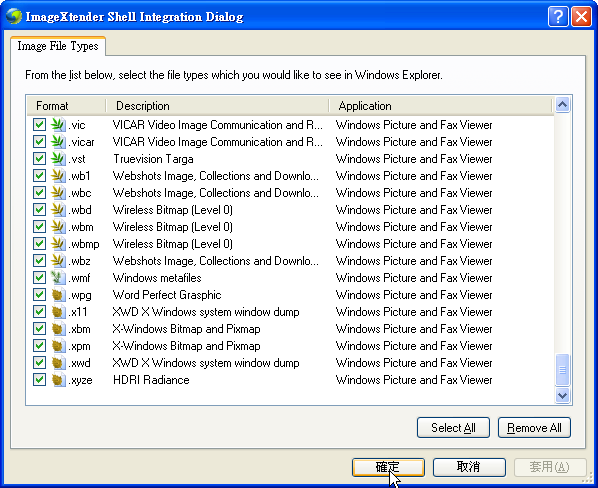Click 'Wireless Bitmap (Level 0)' in .wbd row
598x488 pixels.
pos(173,210)
